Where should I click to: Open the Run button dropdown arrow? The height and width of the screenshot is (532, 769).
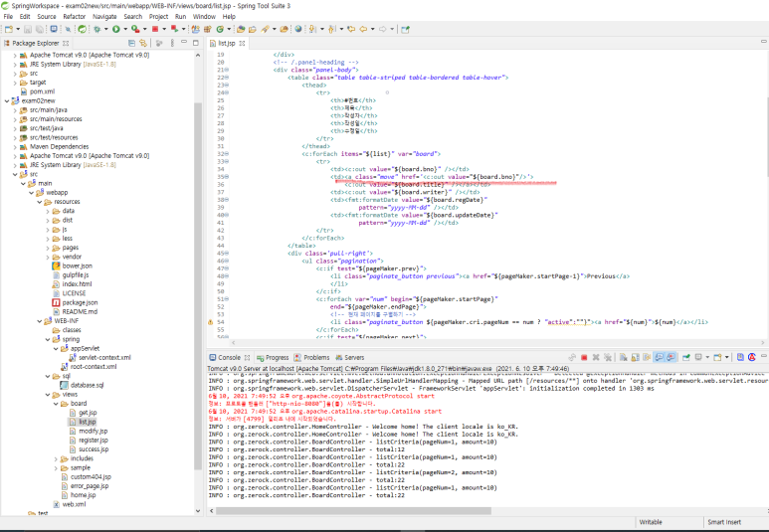pyautogui.click(x=125, y=29)
